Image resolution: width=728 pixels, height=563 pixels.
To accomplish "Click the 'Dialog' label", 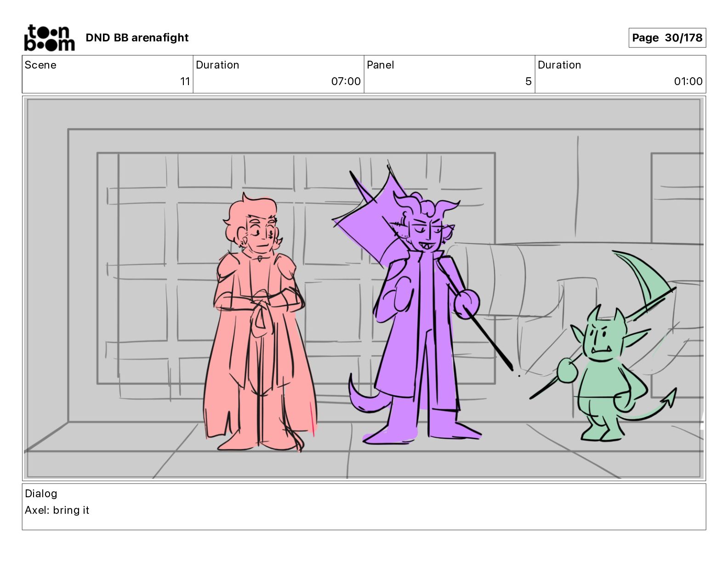I will pos(41,494).
